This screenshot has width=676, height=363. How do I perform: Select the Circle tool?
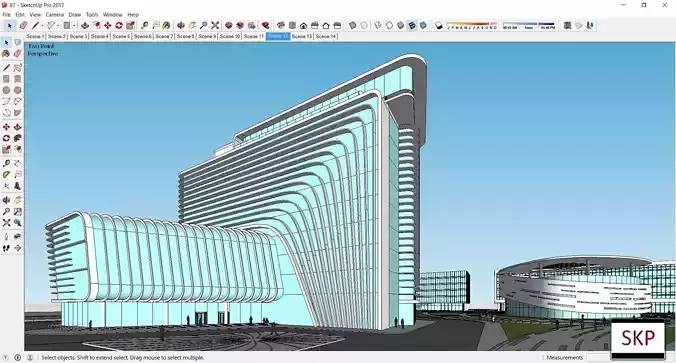pyautogui.click(x=6, y=90)
